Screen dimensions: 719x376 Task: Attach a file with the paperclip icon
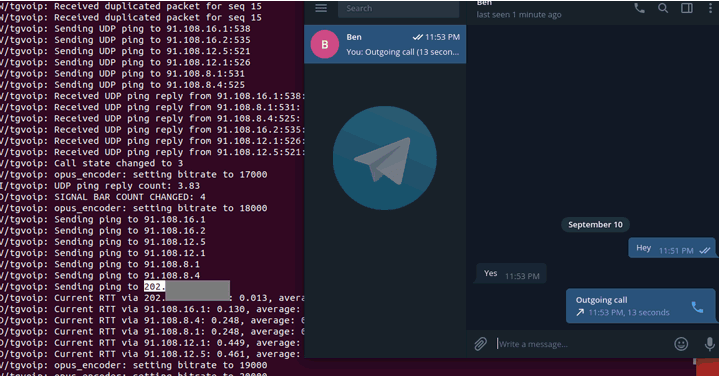(x=480, y=343)
